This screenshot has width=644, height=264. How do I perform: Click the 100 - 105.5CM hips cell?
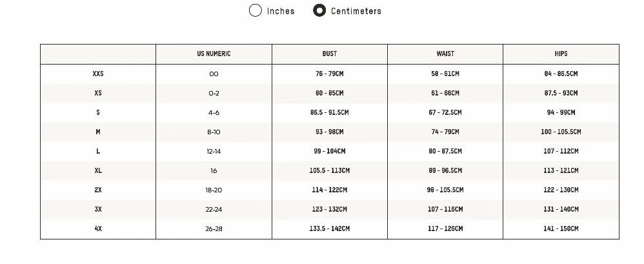(x=561, y=132)
